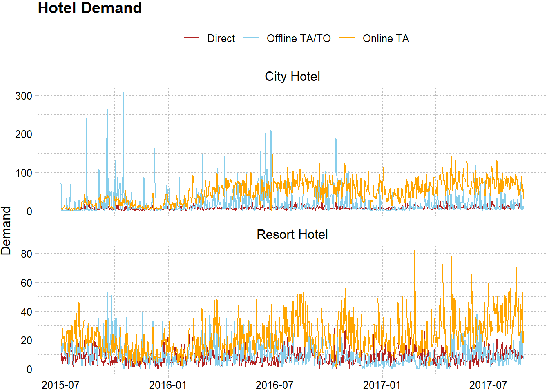Click the 2017-01 x-axis date label
The width and height of the screenshot is (549, 392).
pos(382,385)
